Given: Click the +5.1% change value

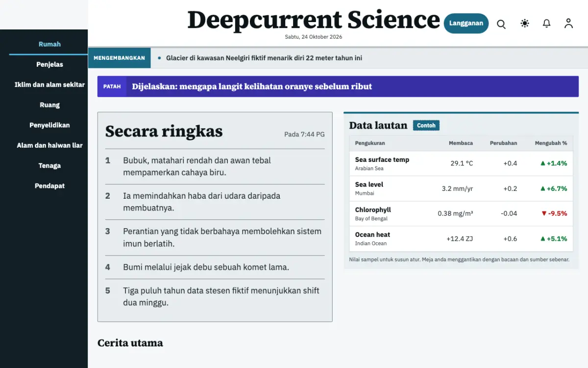Looking at the screenshot, I should [554, 238].
